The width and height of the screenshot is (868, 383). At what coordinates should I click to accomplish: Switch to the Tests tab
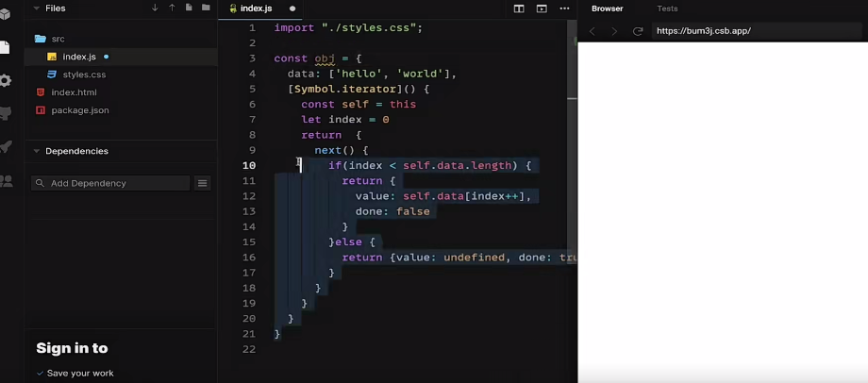point(667,8)
